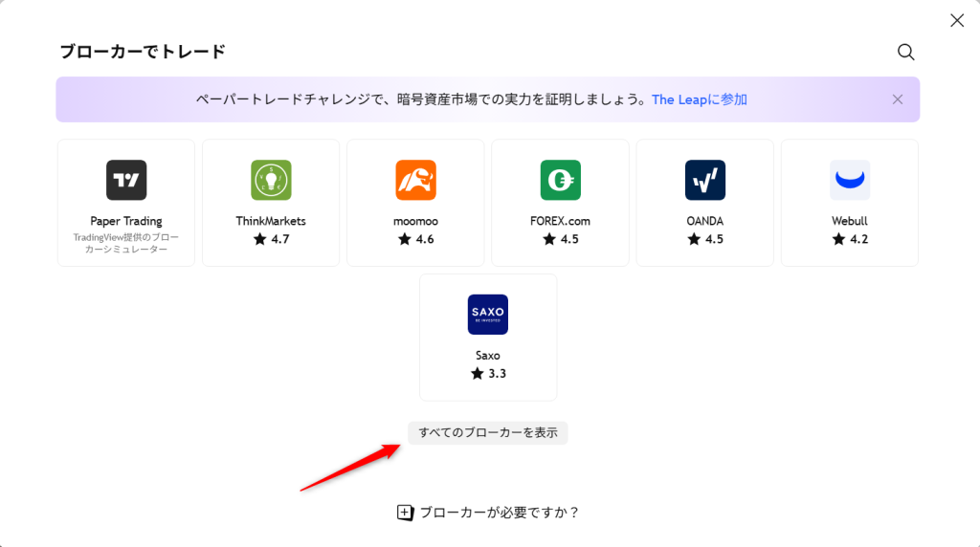Screen dimensions: 980x547
Task: Click the TradingView simulator description text
Action: (126, 243)
